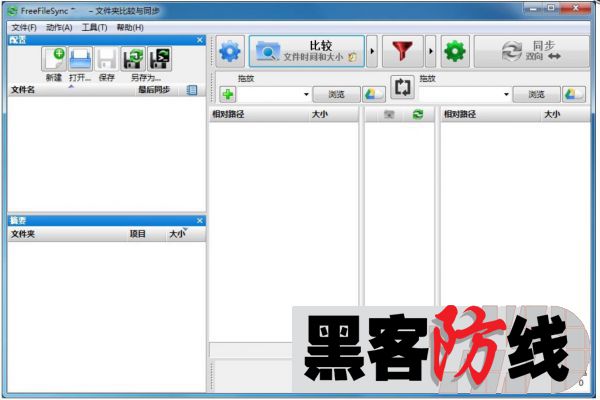
Task: Open the File (文件) menu
Action: click(x=24, y=28)
